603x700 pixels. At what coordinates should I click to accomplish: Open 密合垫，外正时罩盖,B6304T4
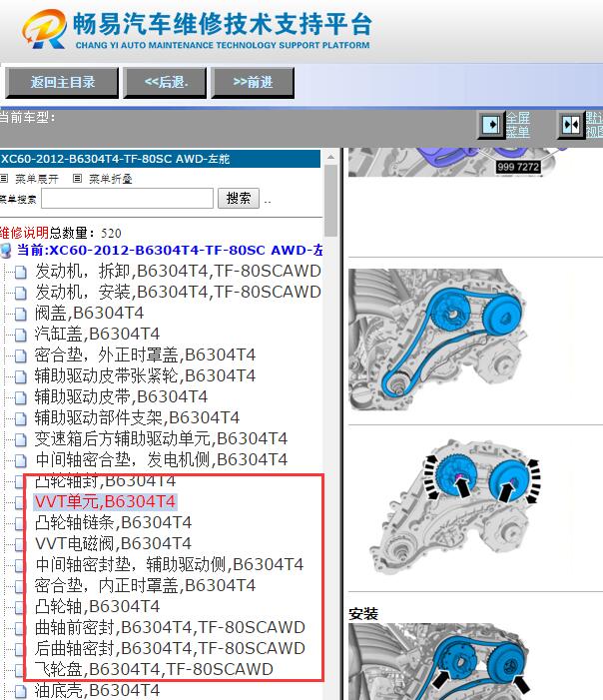(x=145, y=354)
